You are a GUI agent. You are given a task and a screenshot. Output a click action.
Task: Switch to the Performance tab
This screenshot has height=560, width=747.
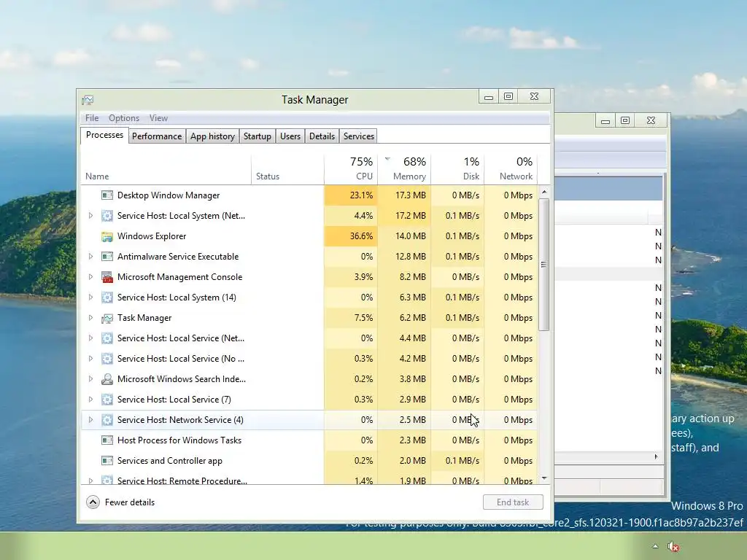(x=157, y=136)
